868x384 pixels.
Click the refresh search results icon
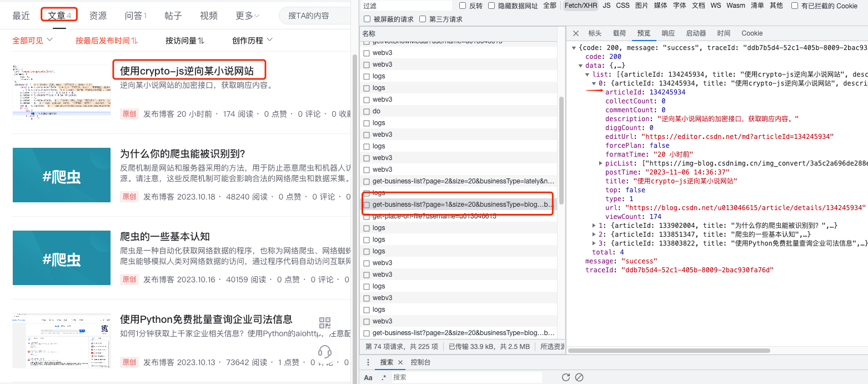[566, 377]
